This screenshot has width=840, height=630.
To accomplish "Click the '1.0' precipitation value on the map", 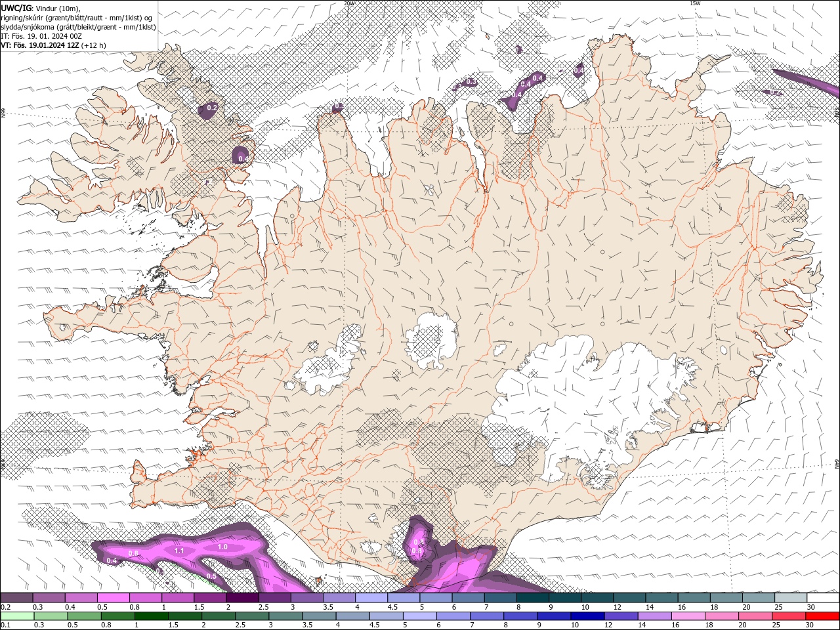I will tap(222, 547).
